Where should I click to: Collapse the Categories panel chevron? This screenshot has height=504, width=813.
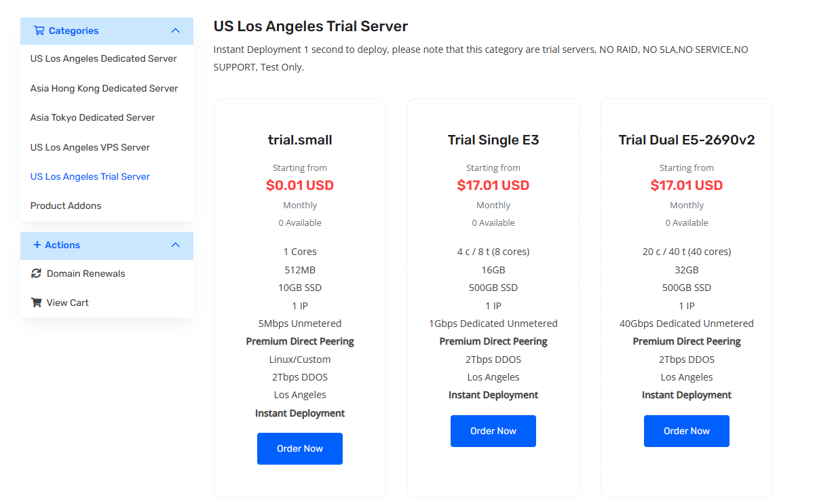pos(175,31)
